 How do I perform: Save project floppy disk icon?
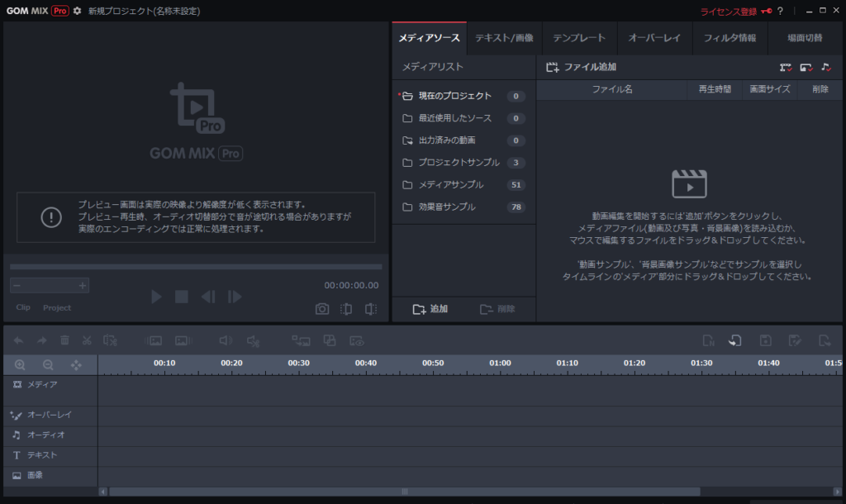(765, 340)
